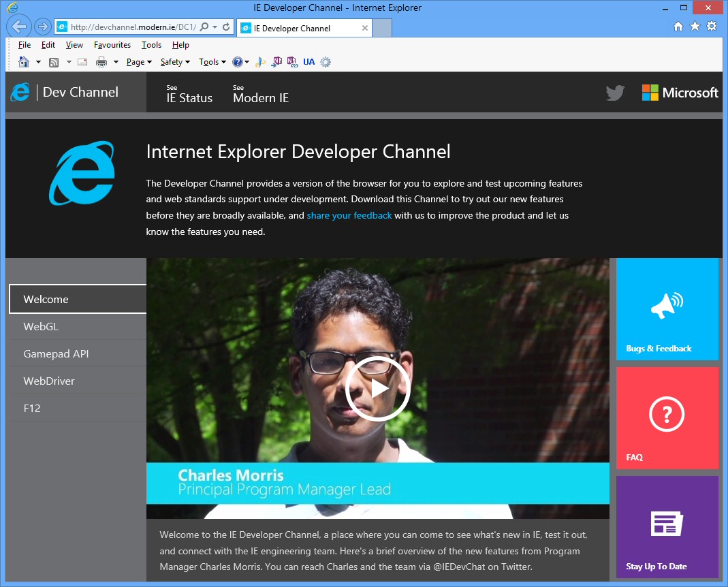728x587 pixels.
Task: Click the Home icon in the command bar
Action: point(23,61)
